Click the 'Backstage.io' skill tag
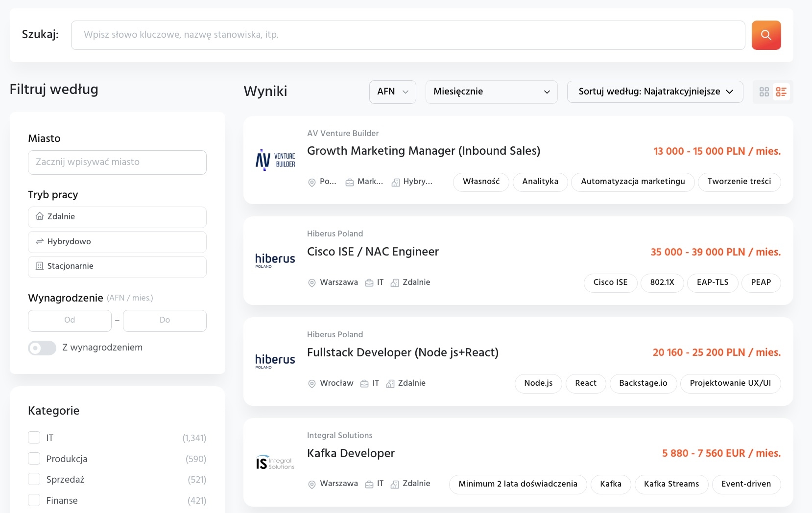Viewport: 812px width, 513px height. [x=643, y=383]
